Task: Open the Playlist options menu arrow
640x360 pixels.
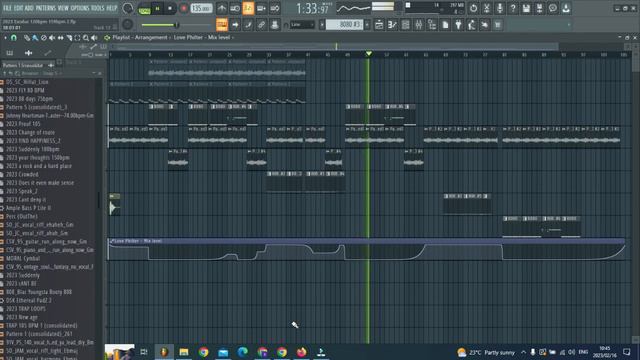Action: (x=5, y=38)
